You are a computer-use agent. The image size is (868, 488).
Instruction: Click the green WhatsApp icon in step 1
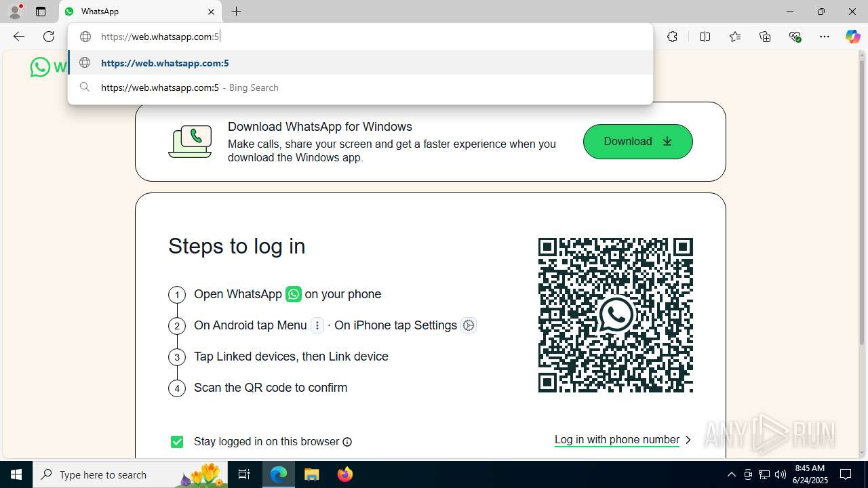[x=294, y=294]
